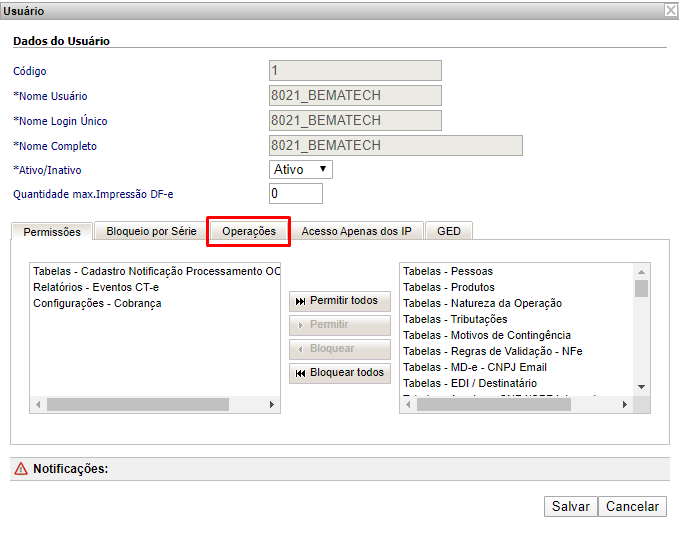Screen dimensions: 679x555
Task: Click left list horizontal scroll-right arrow
Action: coord(272,404)
